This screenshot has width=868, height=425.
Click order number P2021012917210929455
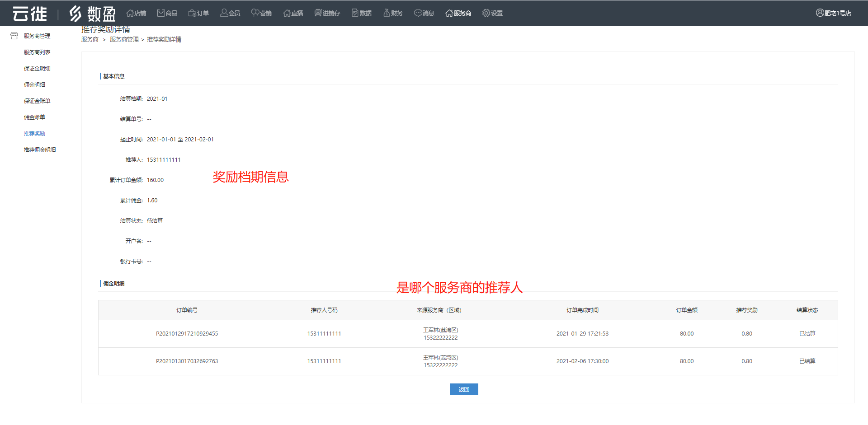pos(187,334)
